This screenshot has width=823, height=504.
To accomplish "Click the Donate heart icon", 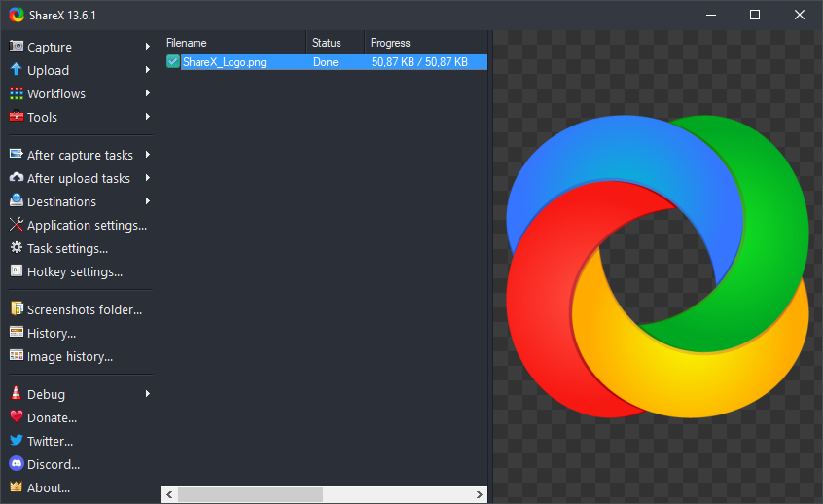I will tap(17, 417).
